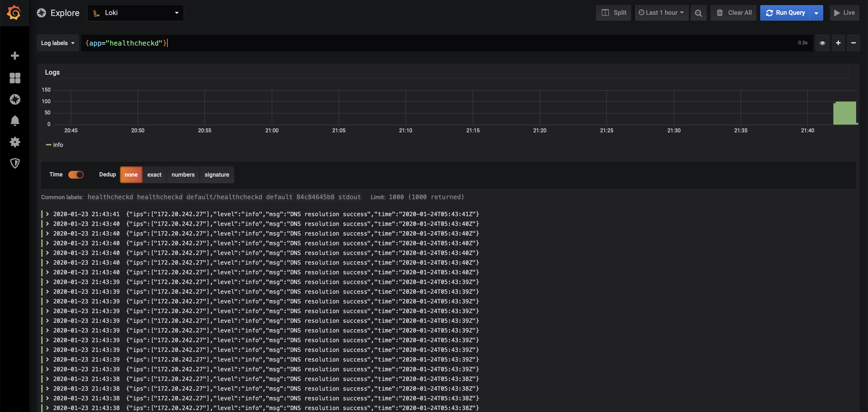Open the Log labels dropdown
868x412 pixels.
[x=58, y=43]
